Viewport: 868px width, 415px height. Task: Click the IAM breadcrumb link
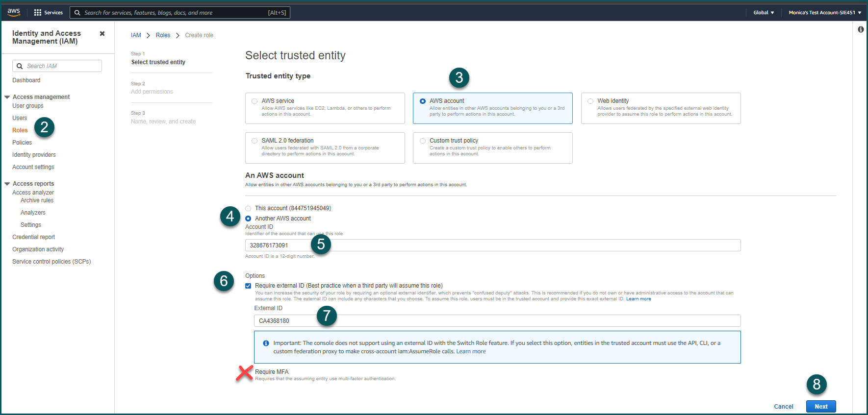tap(136, 35)
